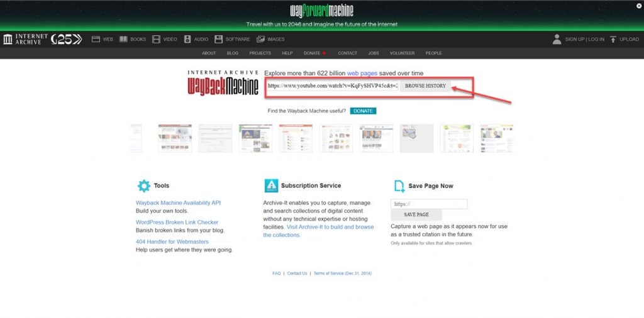This screenshot has width=644, height=318.
Task: Open the Web section icon
Action: 96,40
